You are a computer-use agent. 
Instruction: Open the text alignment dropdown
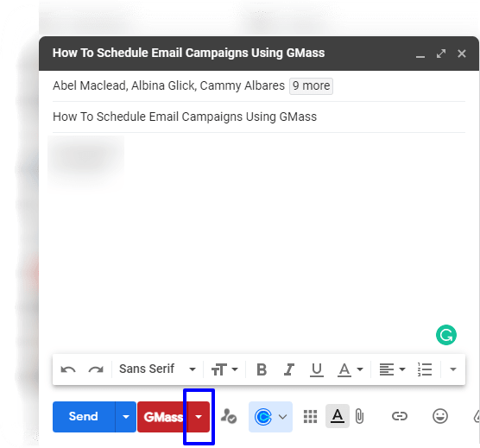click(x=392, y=369)
